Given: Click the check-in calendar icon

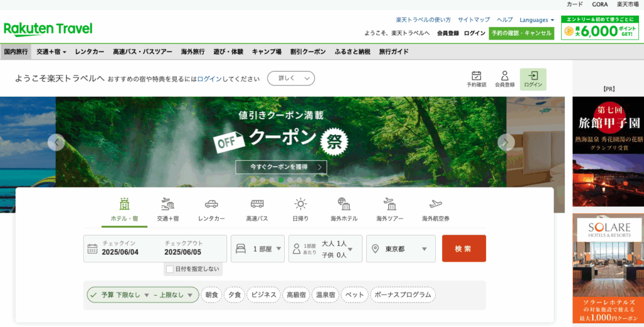Looking at the screenshot, I should point(92,248).
